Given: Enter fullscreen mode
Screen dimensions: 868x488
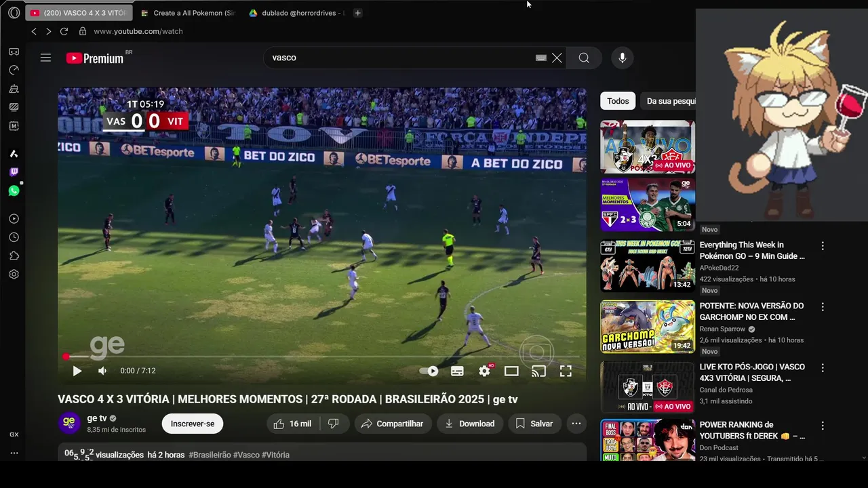Looking at the screenshot, I should pyautogui.click(x=566, y=371).
